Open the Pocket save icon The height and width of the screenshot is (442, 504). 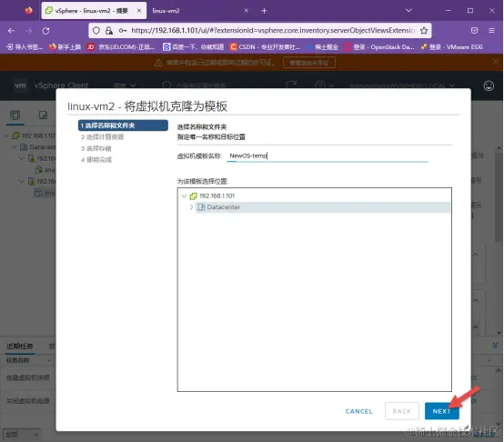click(474, 31)
